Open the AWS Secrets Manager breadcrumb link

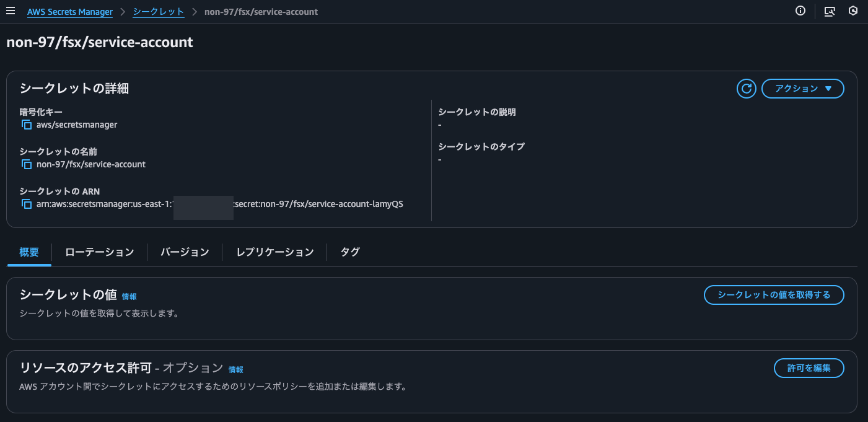69,11
